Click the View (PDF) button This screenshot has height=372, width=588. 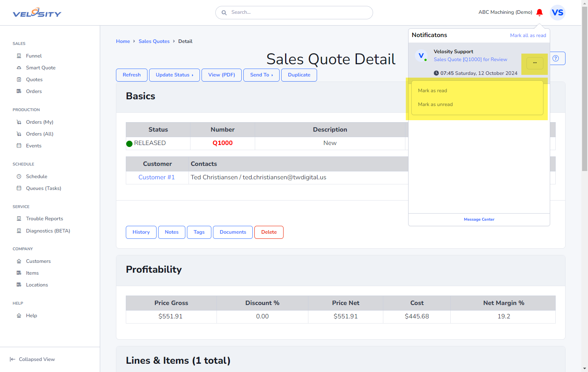click(x=222, y=75)
